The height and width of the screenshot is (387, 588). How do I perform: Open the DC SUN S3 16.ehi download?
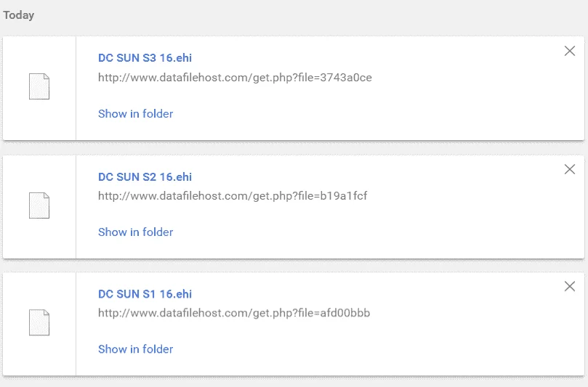tap(145, 58)
